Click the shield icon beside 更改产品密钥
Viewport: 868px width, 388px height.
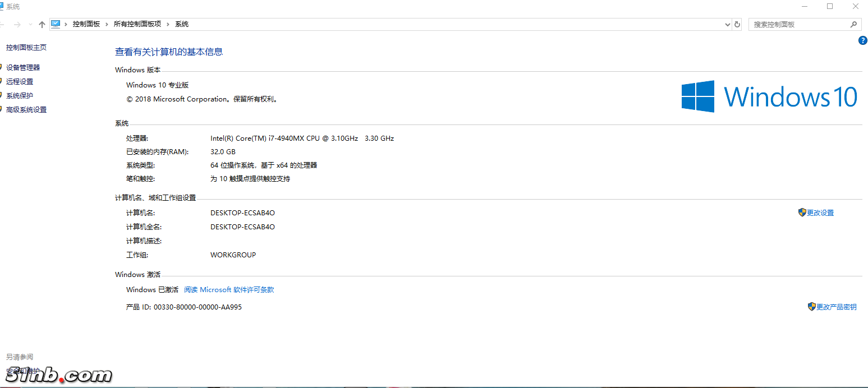811,307
